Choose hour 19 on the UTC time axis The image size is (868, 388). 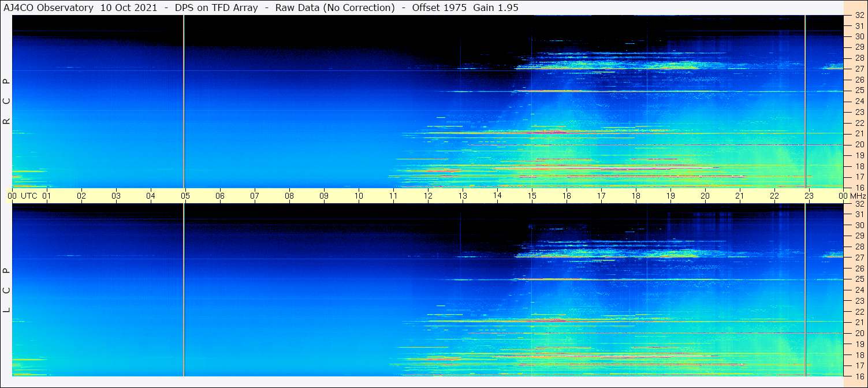pyautogui.click(x=670, y=196)
